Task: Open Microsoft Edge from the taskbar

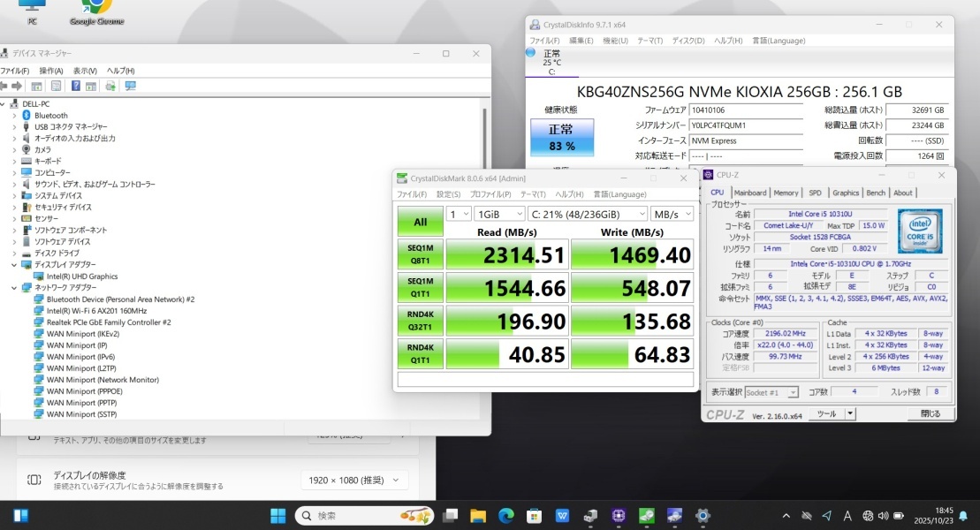Action: pyautogui.click(x=506, y=516)
